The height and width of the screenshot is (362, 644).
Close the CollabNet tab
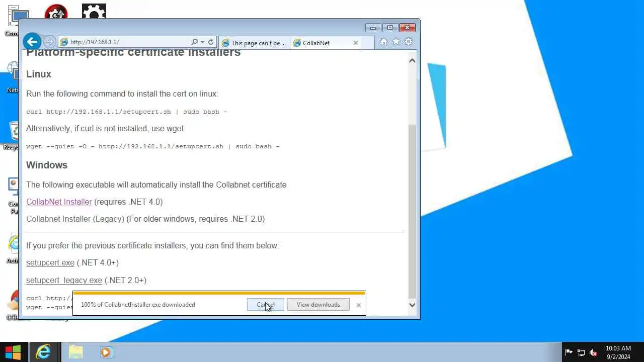(x=356, y=43)
